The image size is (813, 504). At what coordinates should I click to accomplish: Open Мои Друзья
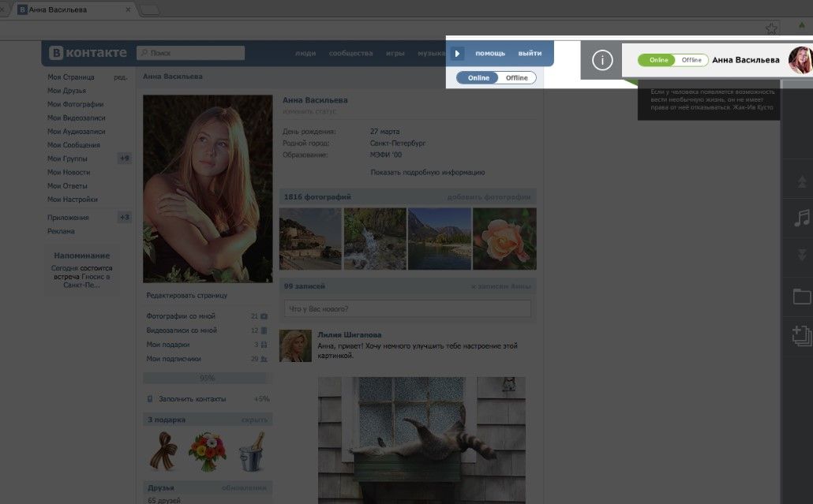click(x=67, y=91)
